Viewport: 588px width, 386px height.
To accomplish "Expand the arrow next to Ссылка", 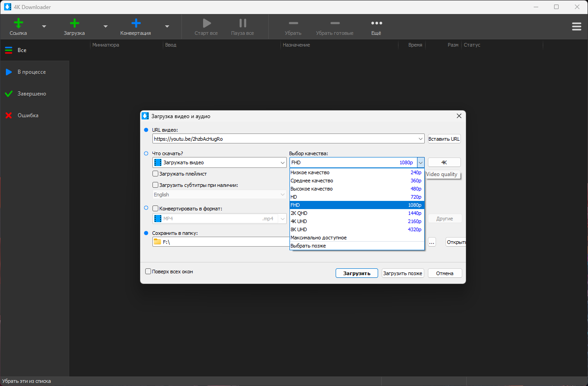I will 44,27.
